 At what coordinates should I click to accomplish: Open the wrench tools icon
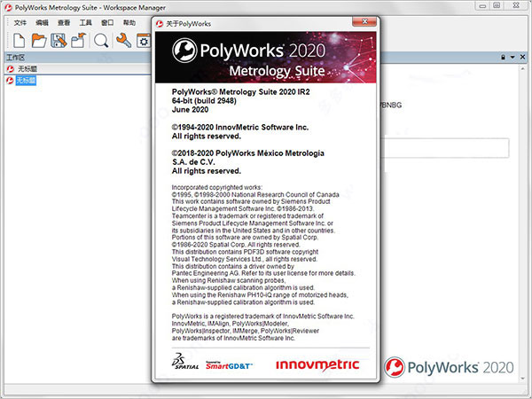tap(124, 41)
